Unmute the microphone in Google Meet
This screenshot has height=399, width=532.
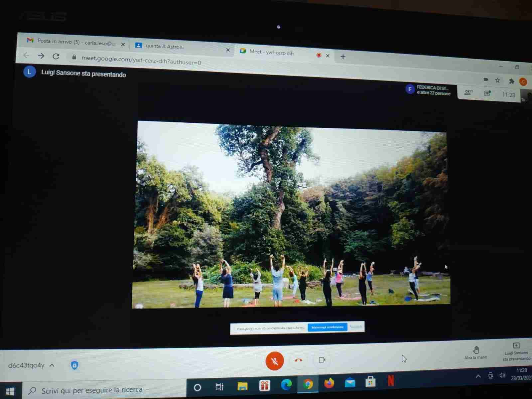tap(275, 361)
